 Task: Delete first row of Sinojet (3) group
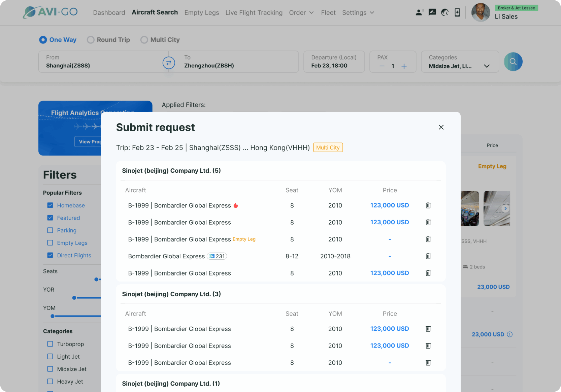pyautogui.click(x=428, y=329)
